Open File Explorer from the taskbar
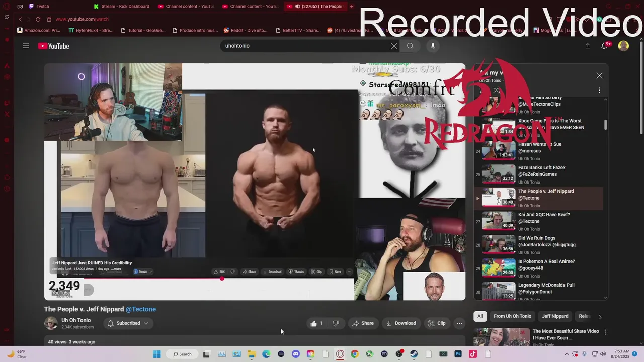This screenshot has height=362, width=644. click(251, 354)
